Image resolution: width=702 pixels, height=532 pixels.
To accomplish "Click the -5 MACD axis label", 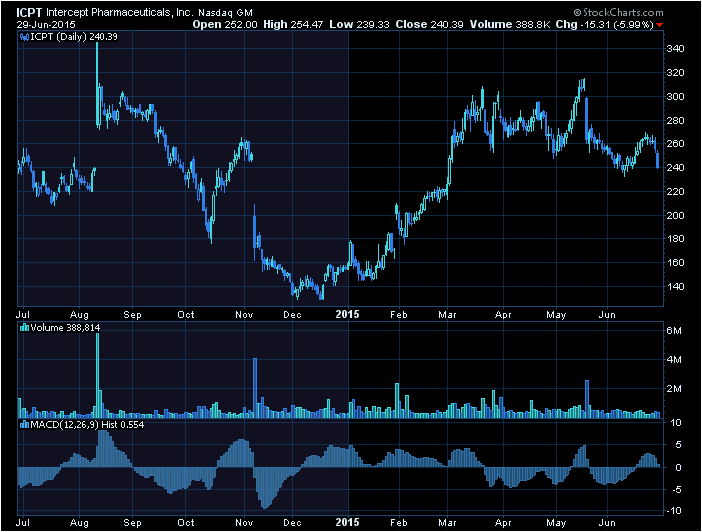I will (677, 489).
